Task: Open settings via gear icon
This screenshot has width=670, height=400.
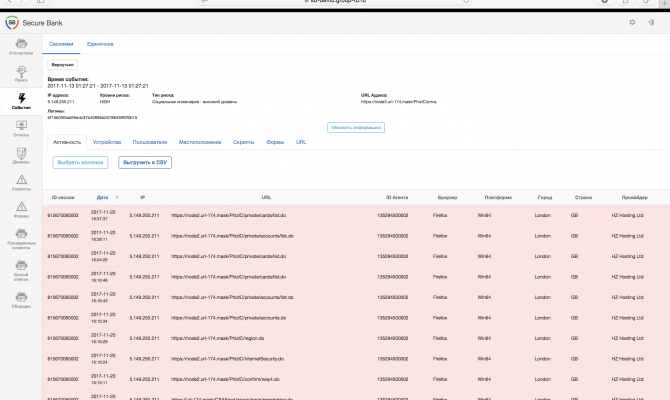Action: pos(632,22)
